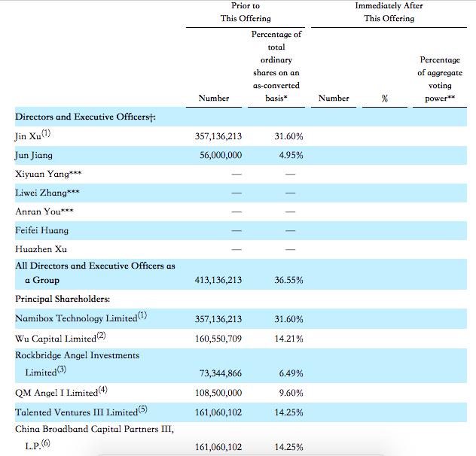Click 'China Broadband Capital Partners III, L.P.(6)' label
Screen dimensions: 476x456
click(94, 437)
